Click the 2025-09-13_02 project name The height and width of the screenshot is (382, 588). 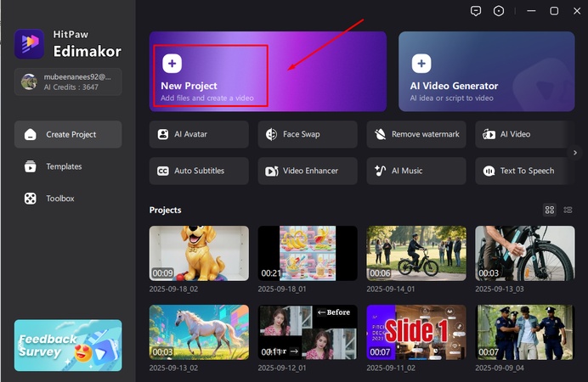pos(173,368)
